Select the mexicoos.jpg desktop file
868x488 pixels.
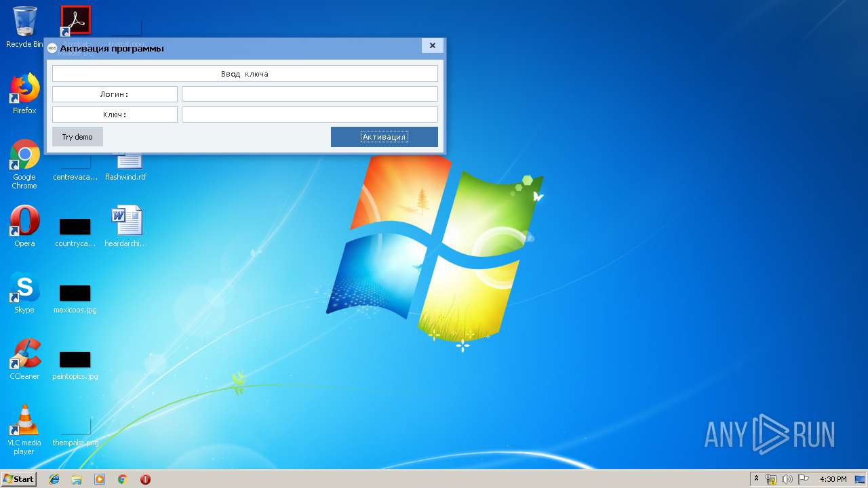tap(75, 299)
